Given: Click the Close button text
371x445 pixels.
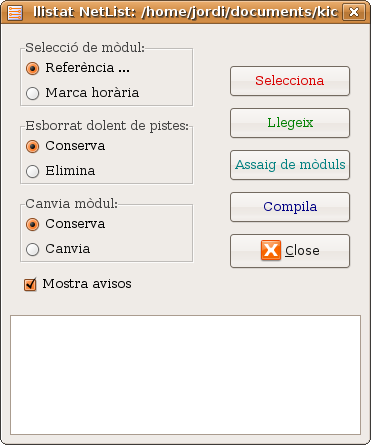Looking at the screenshot, I should [302, 251].
